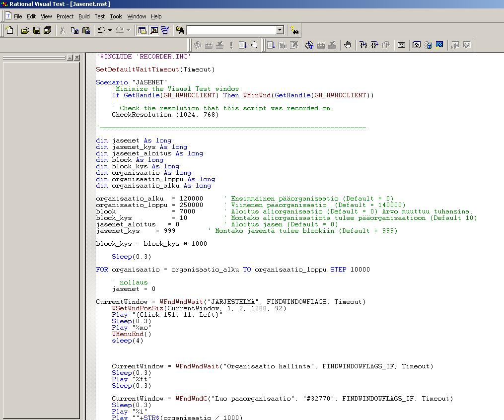Click the "block_kys = block_kys * 1000" line

[x=151, y=244]
